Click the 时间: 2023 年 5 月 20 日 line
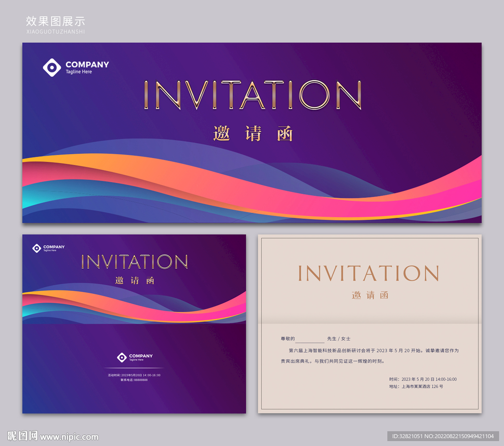Viewport: 504px width, 446px height. 423,379
